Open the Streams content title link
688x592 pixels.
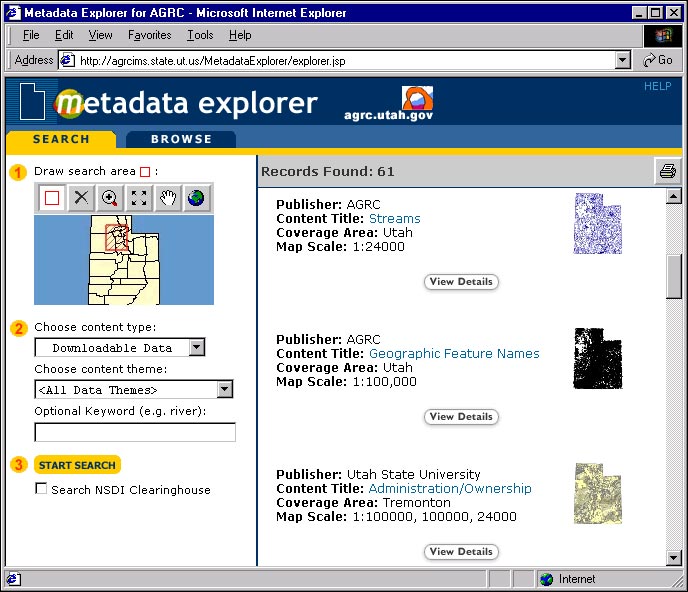394,219
